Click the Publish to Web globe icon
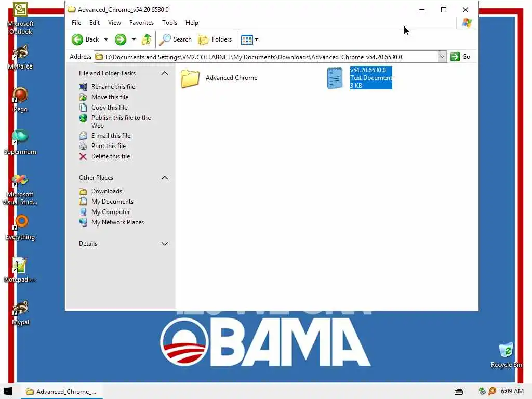The width and height of the screenshot is (532, 399). (83, 118)
